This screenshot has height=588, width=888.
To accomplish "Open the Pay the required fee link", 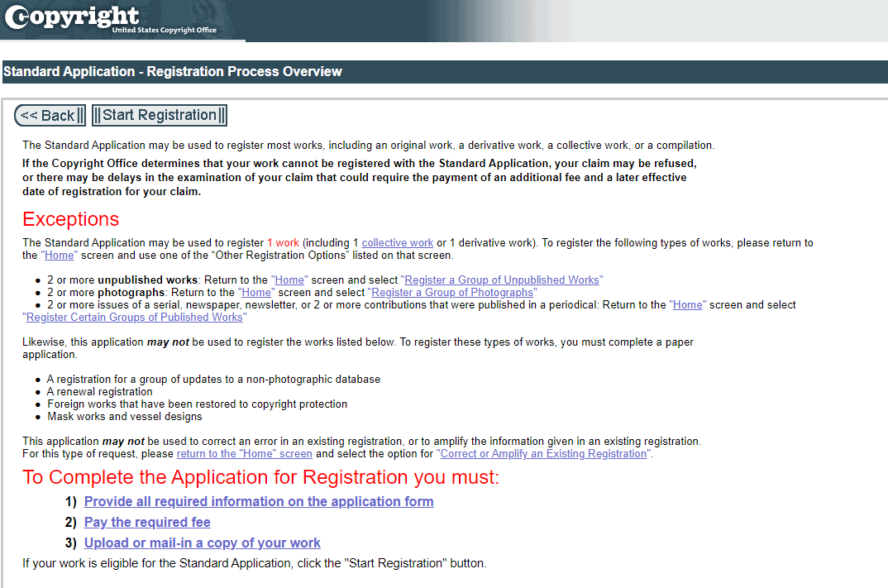I will [x=146, y=522].
